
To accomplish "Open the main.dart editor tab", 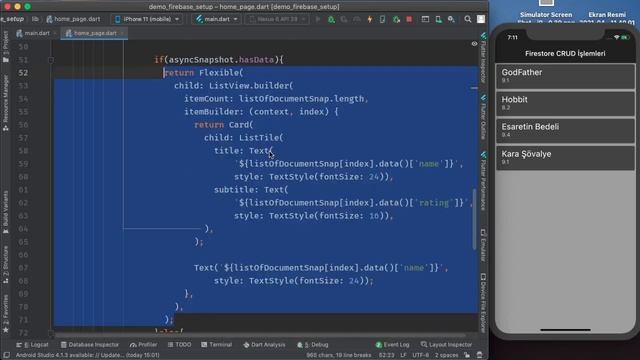I will coord(33,33).
